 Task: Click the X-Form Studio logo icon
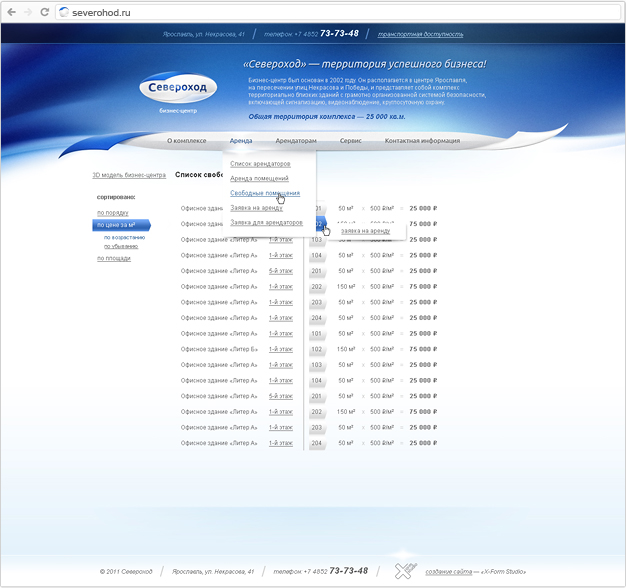tap(405, 571)
